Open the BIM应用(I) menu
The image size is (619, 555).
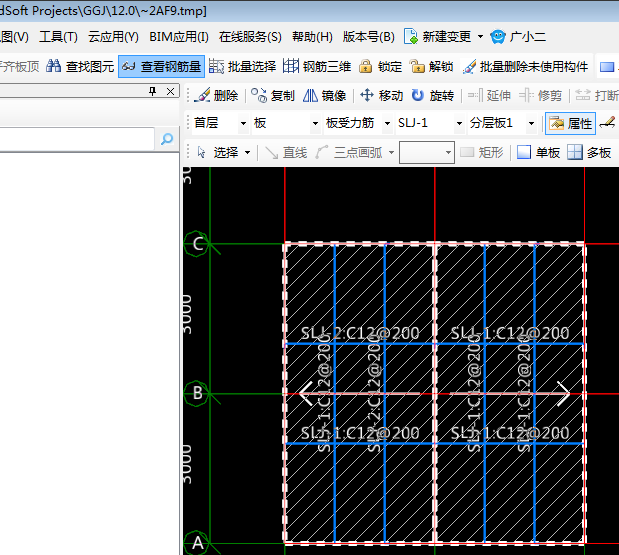(x=179, y=37)
